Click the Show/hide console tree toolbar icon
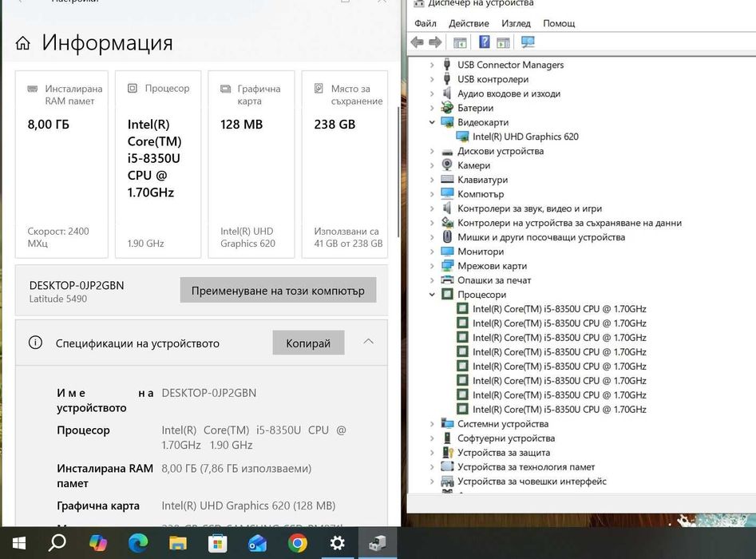Screen dimensions: 756x559 click(460, 42)
